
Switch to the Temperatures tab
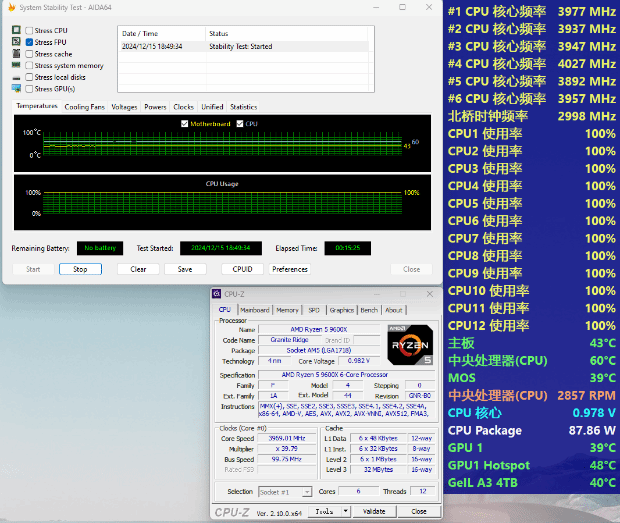(x=37, y=106)
